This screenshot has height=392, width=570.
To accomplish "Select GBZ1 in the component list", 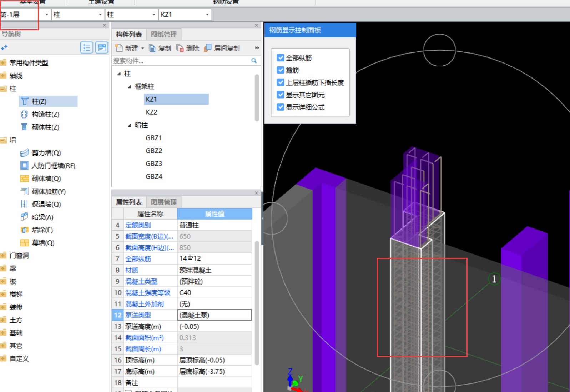I will [154, 138].
